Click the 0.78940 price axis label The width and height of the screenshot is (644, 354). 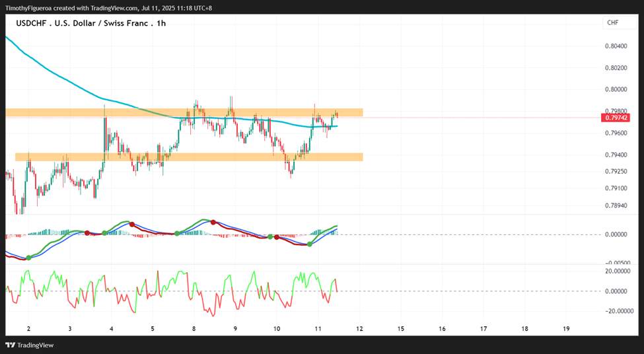pyautogui.click(x=616, y=205)
